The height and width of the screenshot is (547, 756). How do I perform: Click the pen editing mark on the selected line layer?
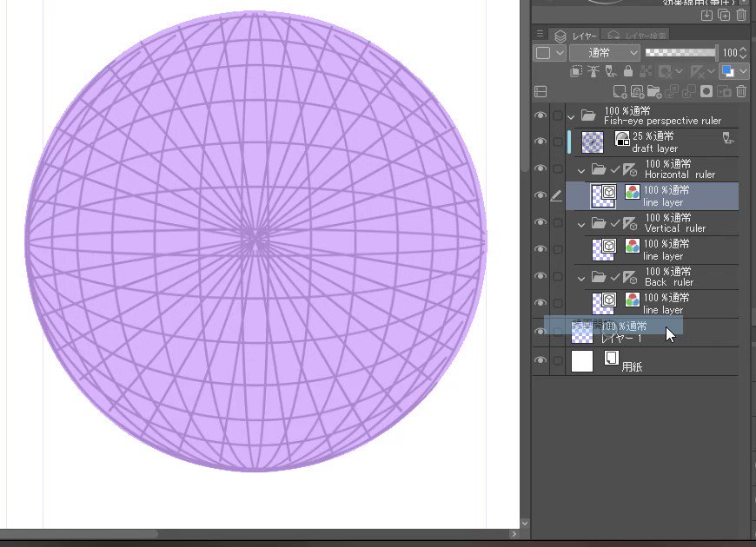coord(556,195)
